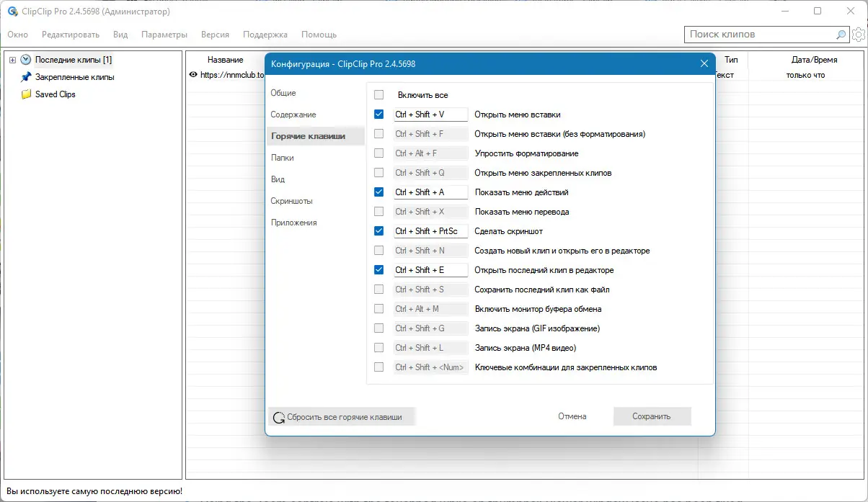Click the Ctrl + Shift + PrtSc hotkey field
Viewport: 868px width, 502px height.
click(430, 231)
